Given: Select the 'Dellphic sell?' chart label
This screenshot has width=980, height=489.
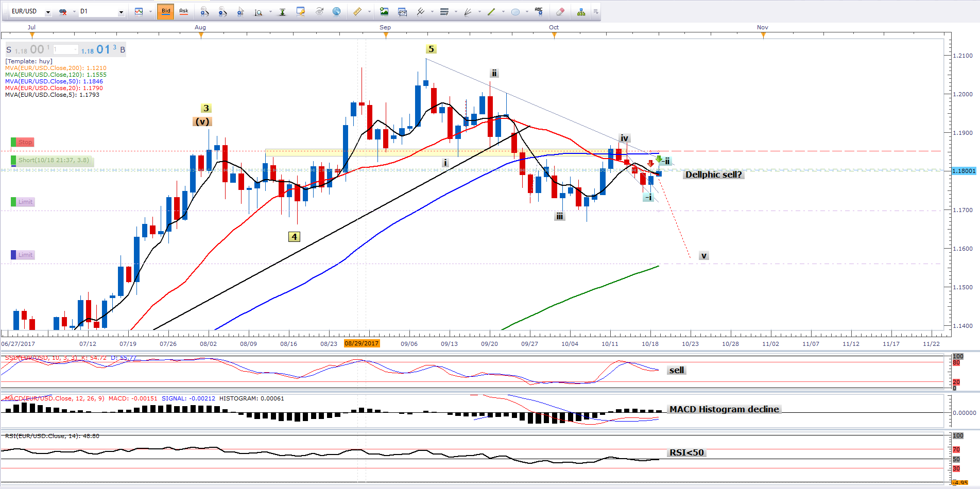Looking at the screenshot, I should (x=713, y=174).
